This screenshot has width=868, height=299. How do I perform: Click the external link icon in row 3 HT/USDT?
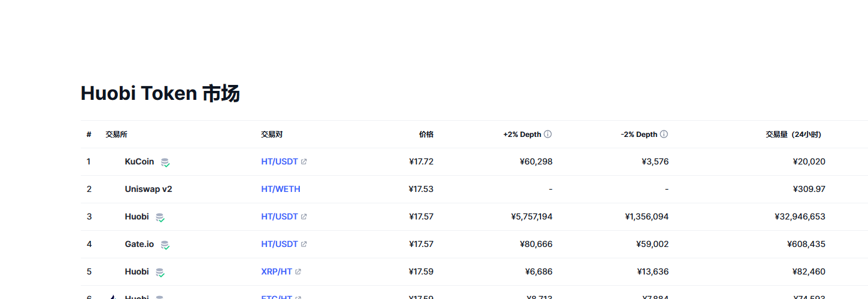point(304,216)
